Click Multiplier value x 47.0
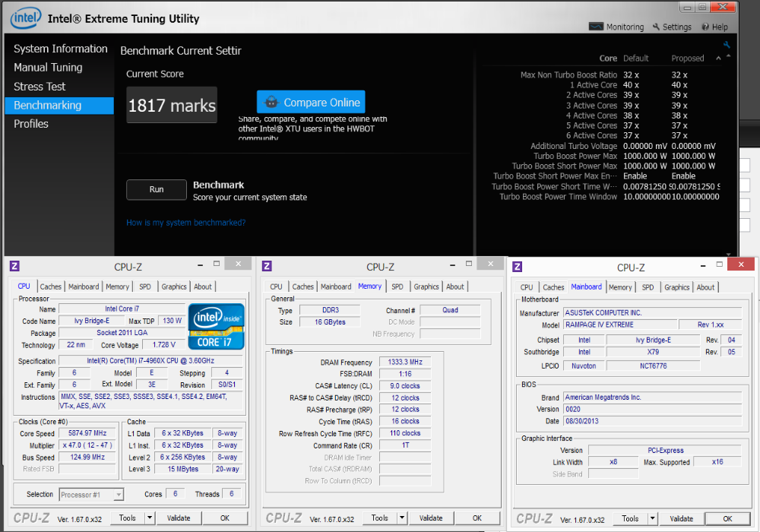The image size is (760, 532). pos(87,445)
